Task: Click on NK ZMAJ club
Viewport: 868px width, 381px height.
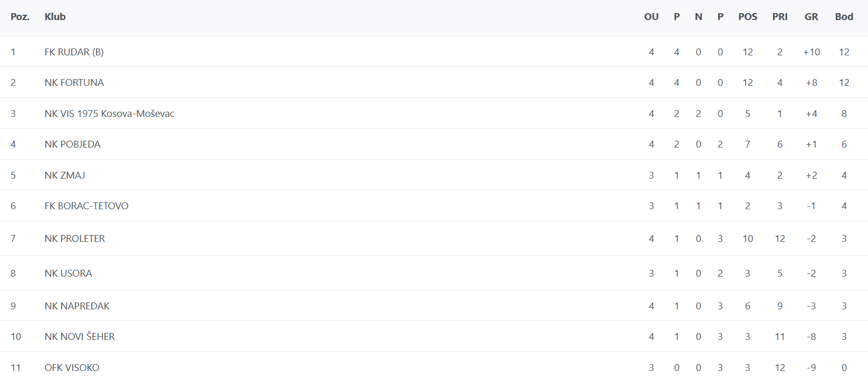Action: [x=64, y=175]
